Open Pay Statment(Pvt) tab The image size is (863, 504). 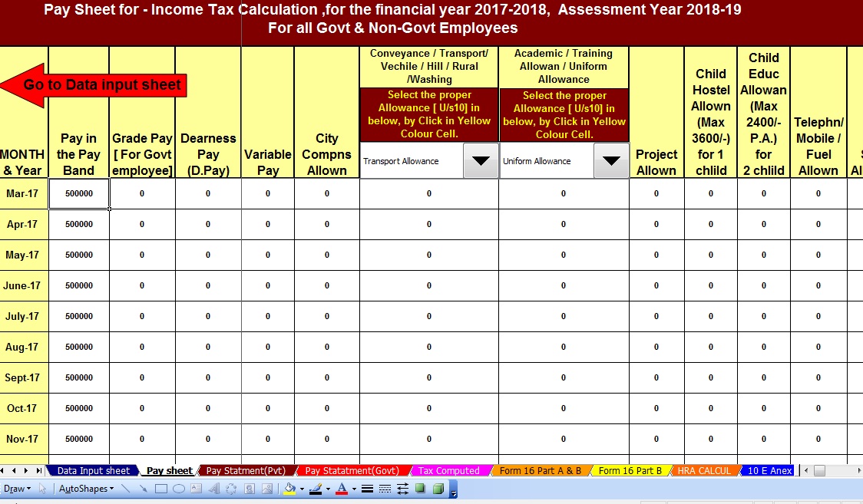[x=246, y=470]
